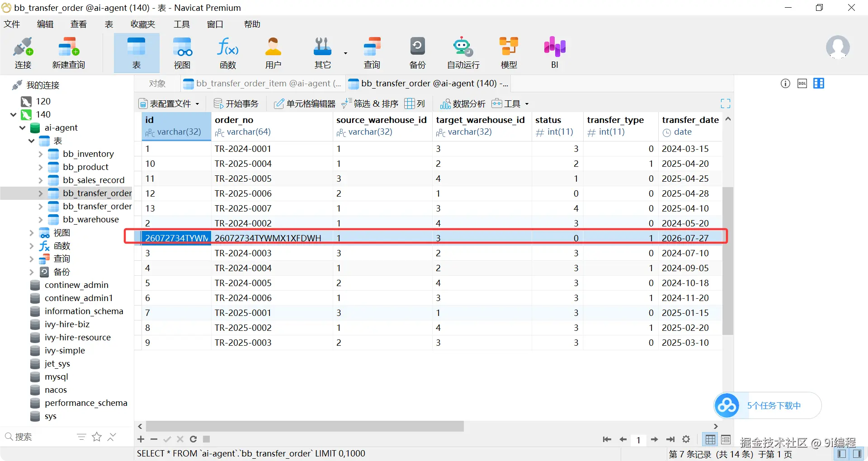Add a new record with plus icon
The image size is (868, 461).
tap(141, 439)
